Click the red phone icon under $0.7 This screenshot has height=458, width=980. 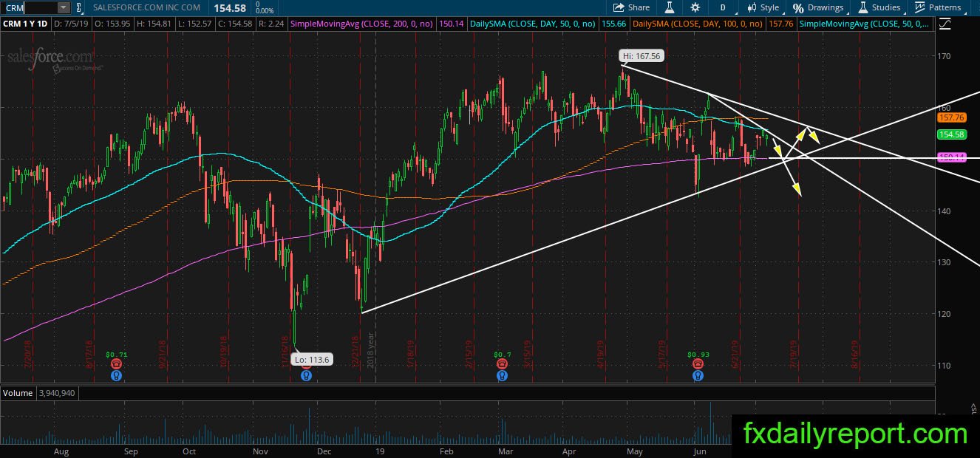pyautogui.click(x=503, y=364)
